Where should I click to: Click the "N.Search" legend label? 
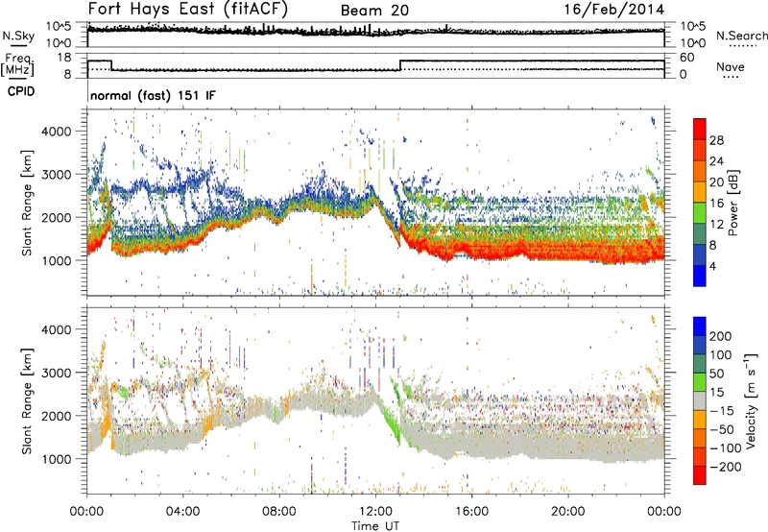(741, 36)
